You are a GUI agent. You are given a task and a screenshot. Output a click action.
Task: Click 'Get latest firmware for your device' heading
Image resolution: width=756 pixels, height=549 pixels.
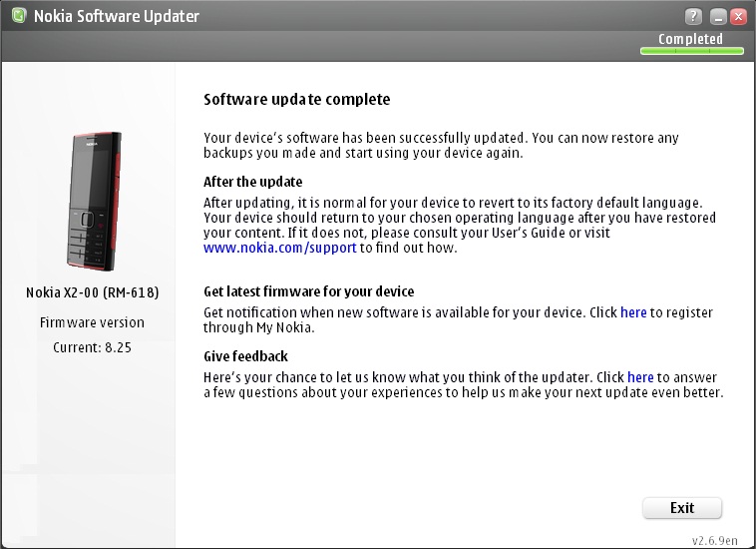309,291
